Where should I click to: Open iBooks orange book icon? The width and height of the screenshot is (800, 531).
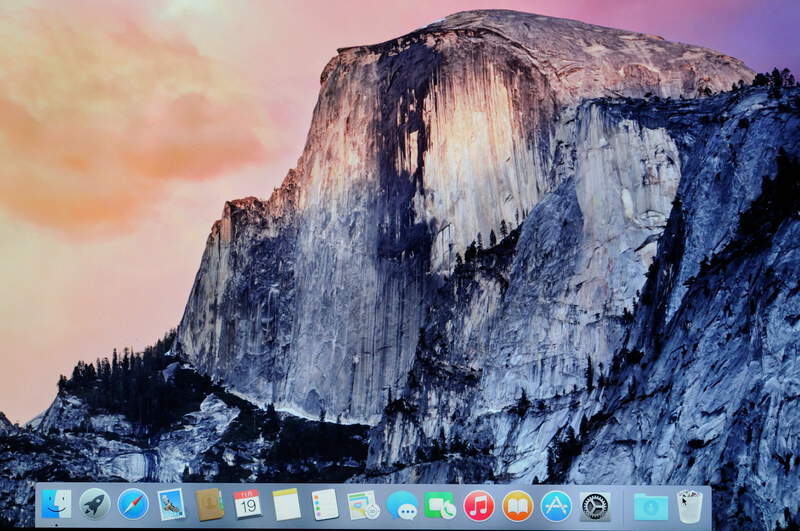pos(517,506)
